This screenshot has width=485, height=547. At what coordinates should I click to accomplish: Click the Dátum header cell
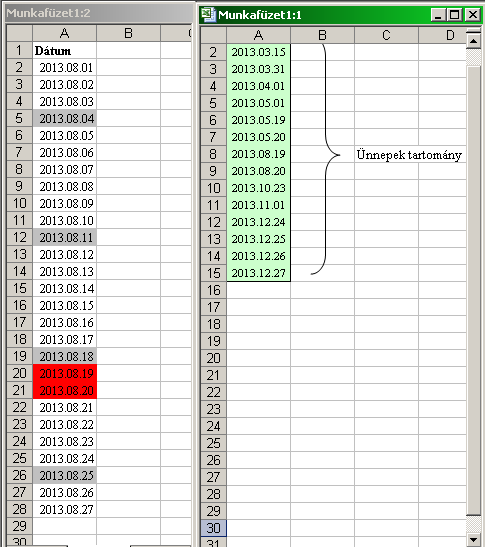click(65, 51)
